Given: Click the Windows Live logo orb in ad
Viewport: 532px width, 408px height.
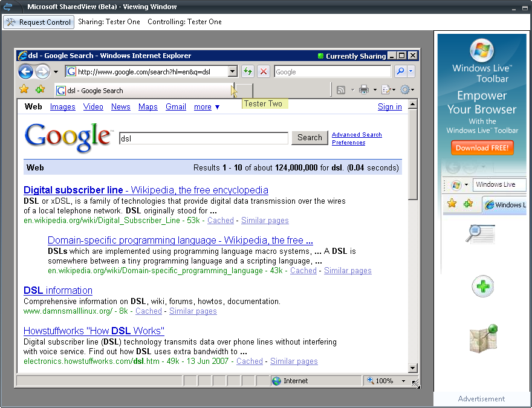Looking at the screenshot, I should point(482,51).
